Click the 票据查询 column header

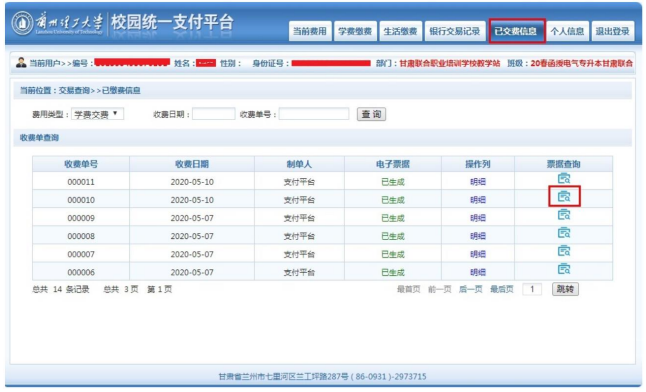coord(564,164)
